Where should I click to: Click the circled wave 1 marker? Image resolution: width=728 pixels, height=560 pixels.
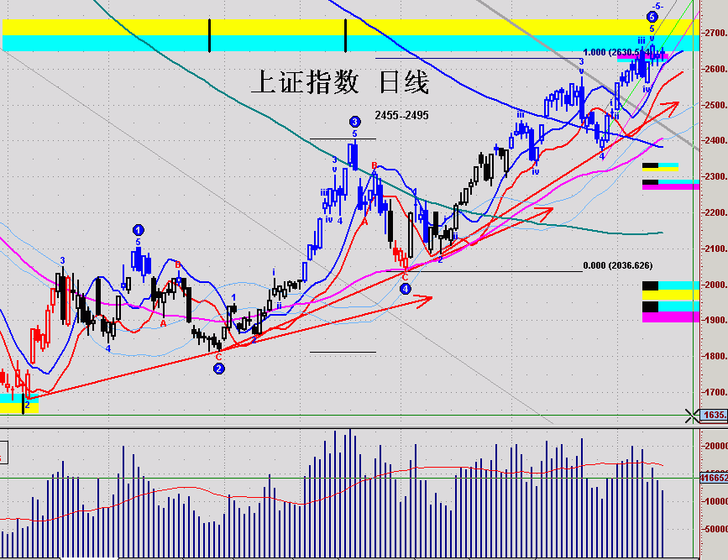139,229
